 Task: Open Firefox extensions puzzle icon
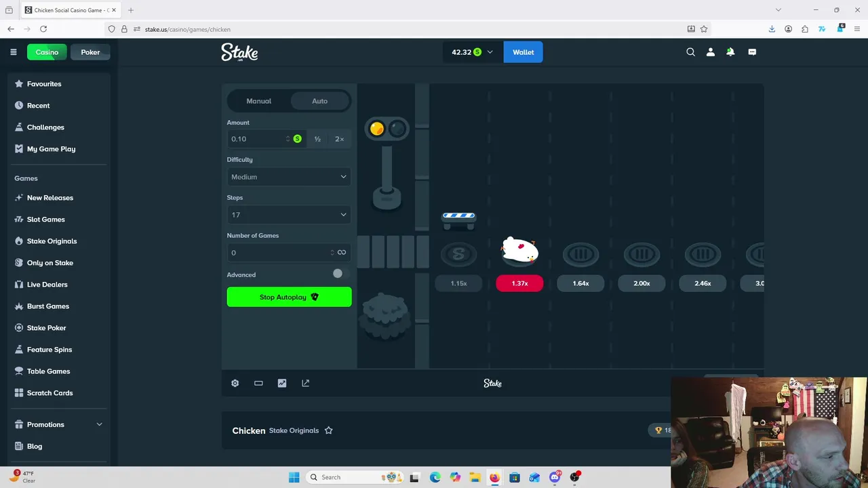point(805,29)
